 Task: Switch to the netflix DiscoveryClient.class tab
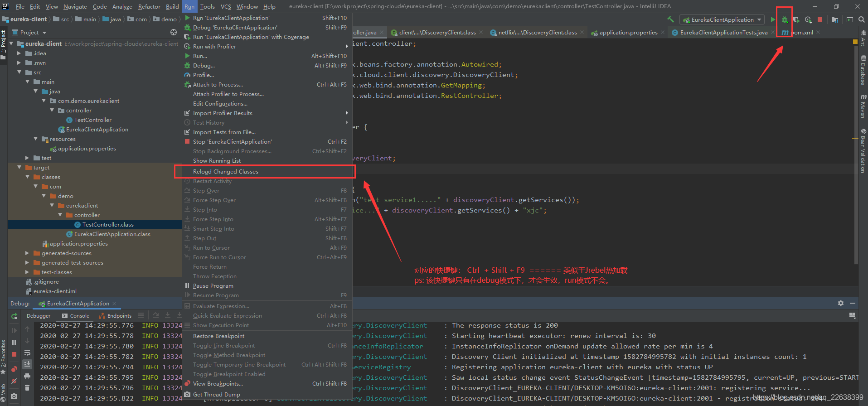[537, 33]
